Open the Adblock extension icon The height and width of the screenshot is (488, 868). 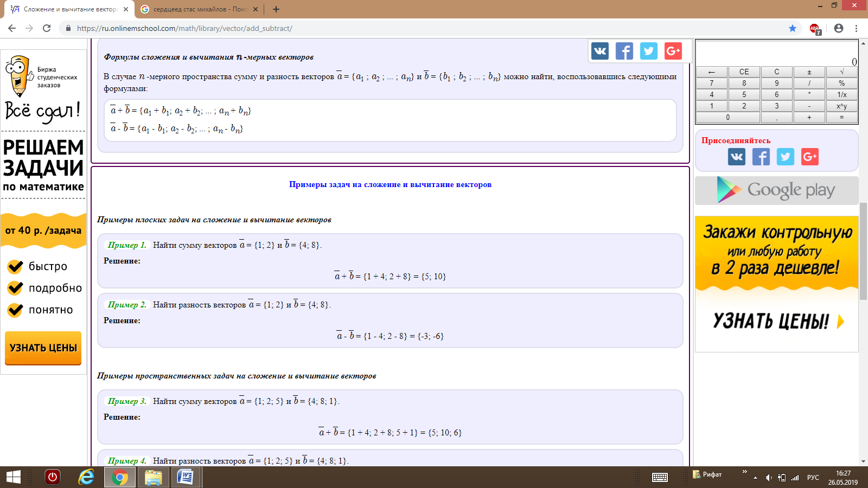(x=814, y=29)
